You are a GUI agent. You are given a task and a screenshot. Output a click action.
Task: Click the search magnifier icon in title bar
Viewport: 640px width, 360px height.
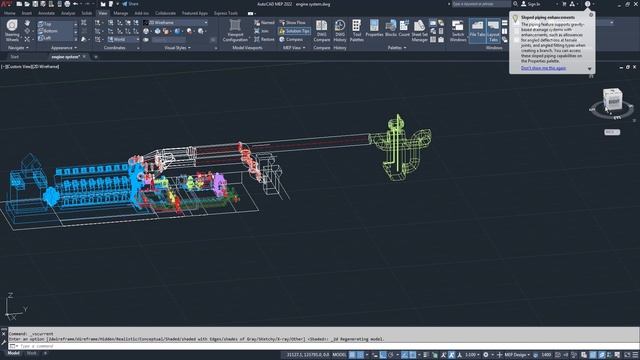click(x=515, y=4)
